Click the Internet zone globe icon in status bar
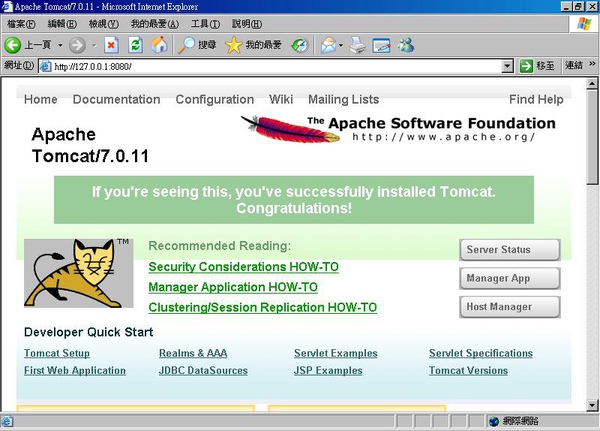 click(494, 421)
